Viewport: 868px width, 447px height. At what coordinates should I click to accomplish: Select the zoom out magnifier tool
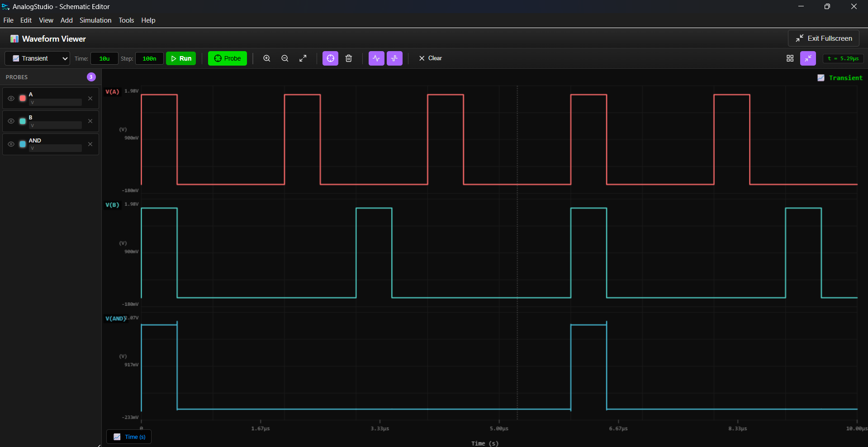click(x=285, y=58)
